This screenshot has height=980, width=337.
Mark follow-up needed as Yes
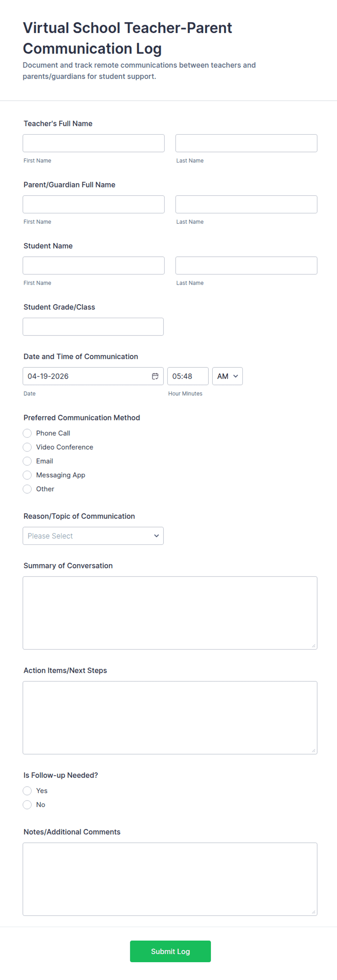tap(27, 791)
